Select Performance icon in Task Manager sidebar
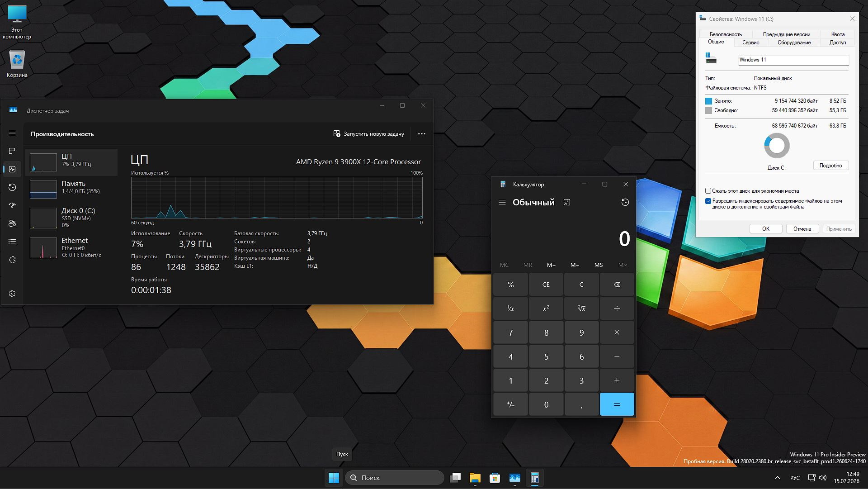Viewport: 868px width, 489px height. click(x=12, y=169)
